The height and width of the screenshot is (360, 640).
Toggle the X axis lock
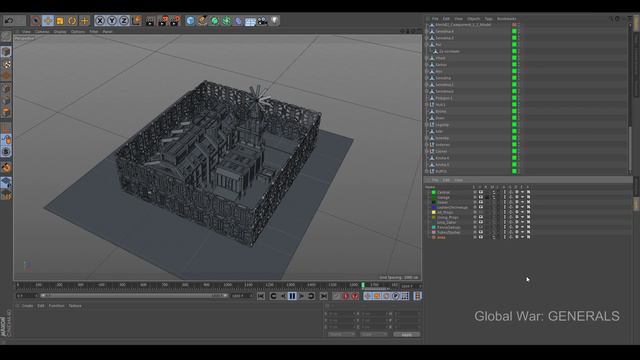[100, 20]
